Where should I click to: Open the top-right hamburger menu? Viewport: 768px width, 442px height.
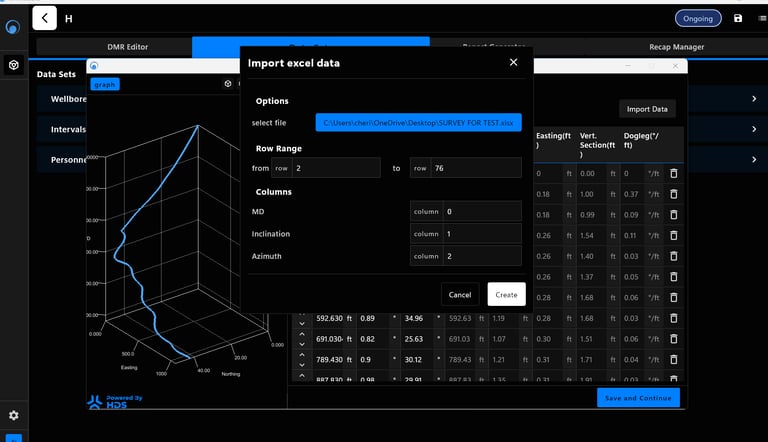click(762, 19)
